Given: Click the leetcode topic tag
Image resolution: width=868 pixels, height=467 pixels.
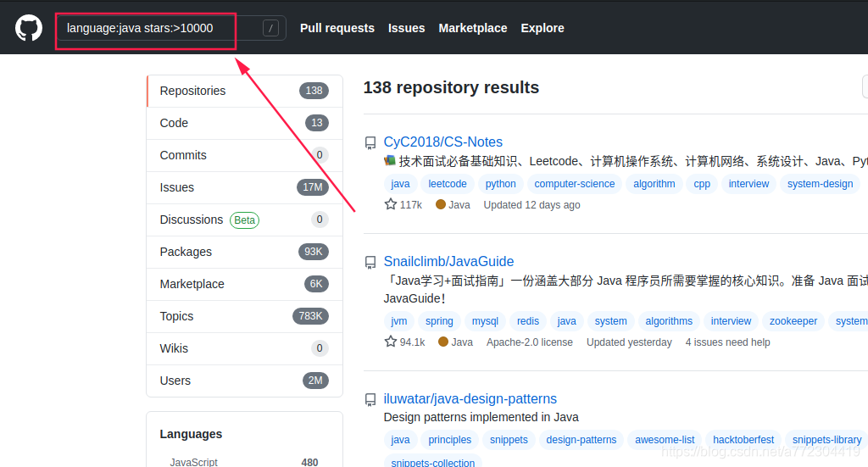Looking at the screenshot, I should pyautogui.click(x=448, y=184).
